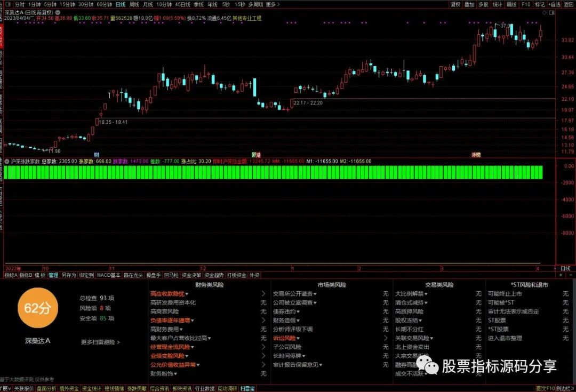576x392 pixels.
Task: Click the 62分 risk score circle
Action: 37,308
